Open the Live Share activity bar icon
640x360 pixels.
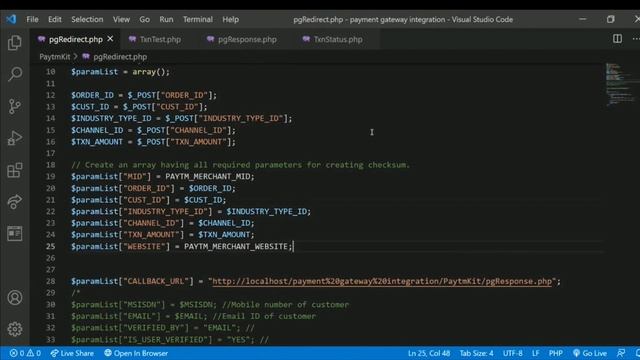tap(15, 201)
